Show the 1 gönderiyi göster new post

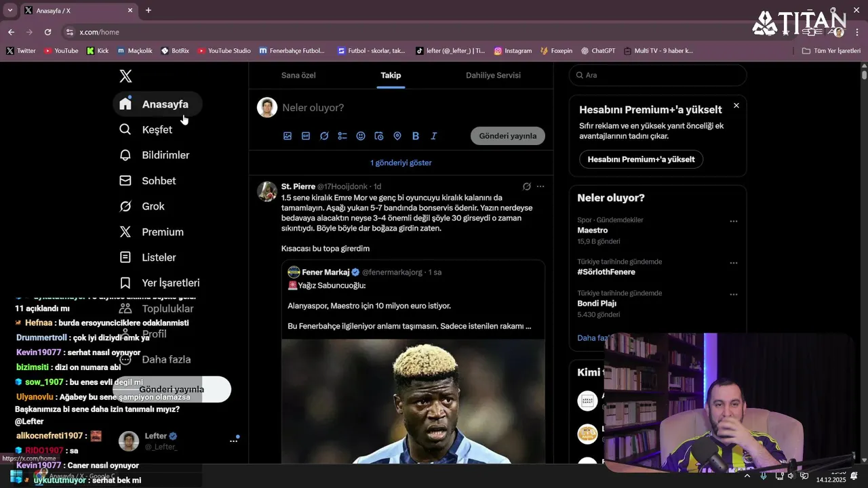401,163
